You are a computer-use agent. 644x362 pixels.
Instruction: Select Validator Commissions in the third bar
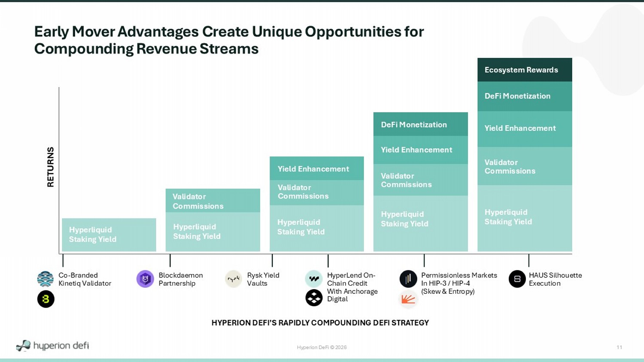tap(316, 193)
